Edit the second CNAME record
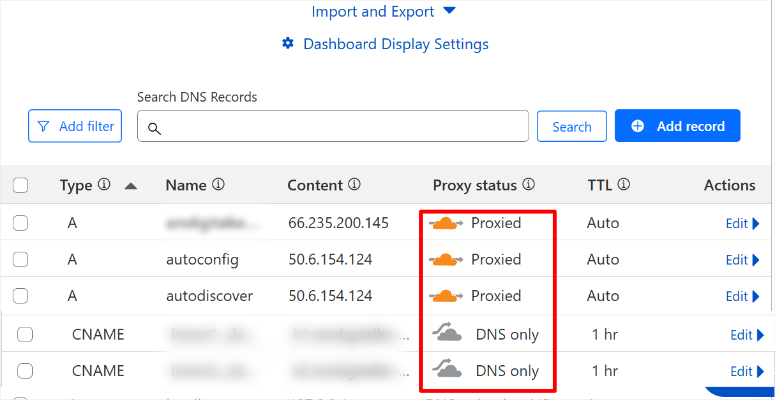 click(x=747, y=371)
